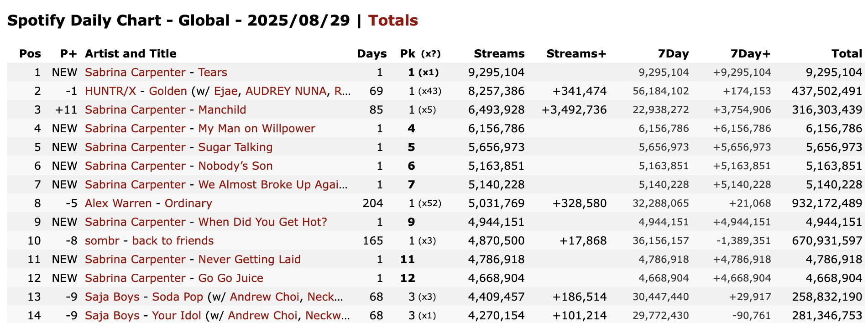This screenshot has height=323, width=868.
Task: Select the Ordinary song link
Action: (x=188, y=203)
